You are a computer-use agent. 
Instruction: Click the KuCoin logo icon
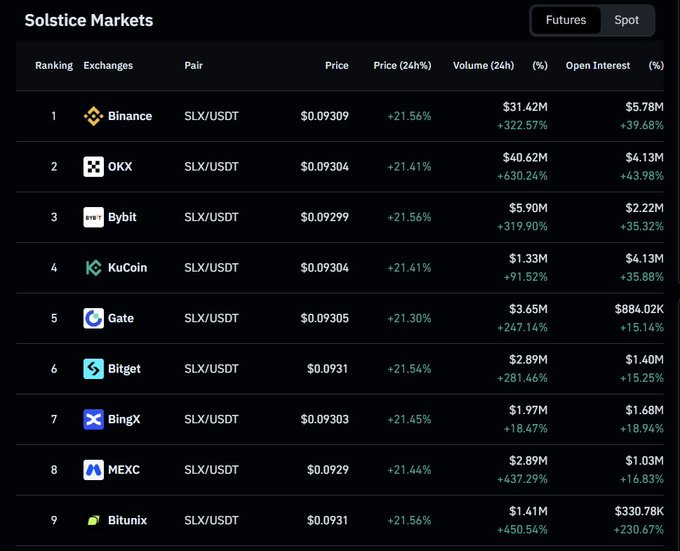(93, 268)
